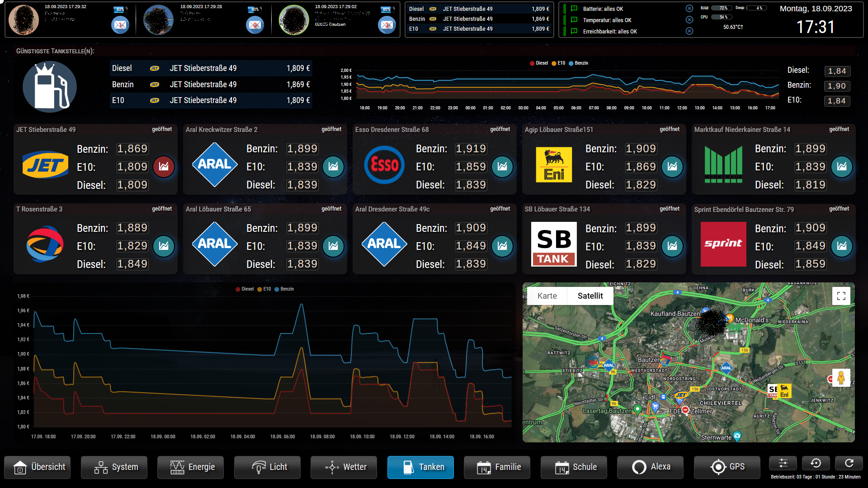This screenshot has width=868, height=488.
Task: Switch map to Satellit view
Action: (590, 296)
